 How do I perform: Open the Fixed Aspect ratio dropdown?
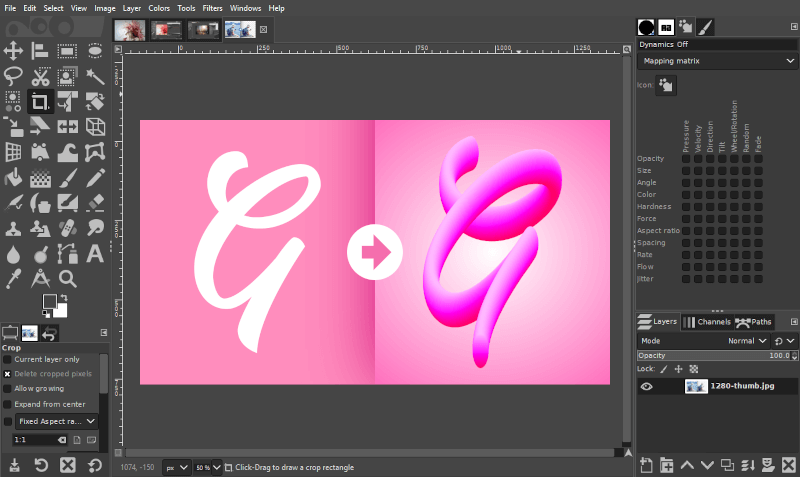[57, 421]
